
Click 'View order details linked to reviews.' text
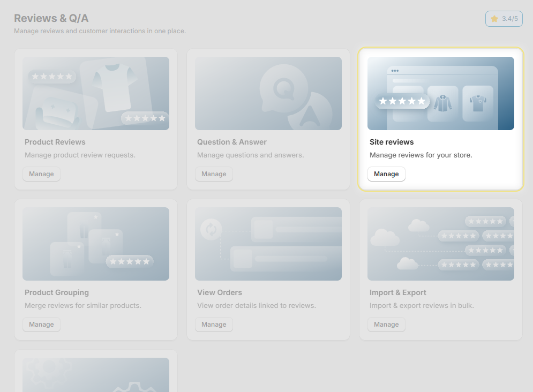(257, 306)
